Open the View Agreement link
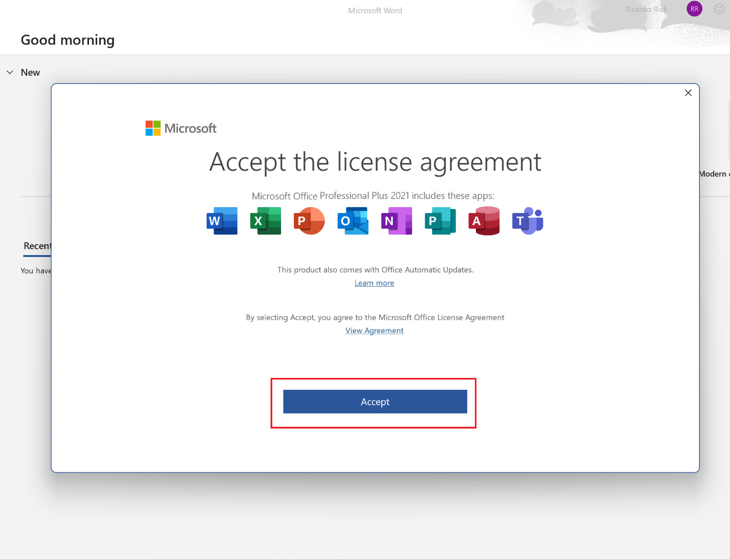 pyautogui.click(x=375, y=330)
